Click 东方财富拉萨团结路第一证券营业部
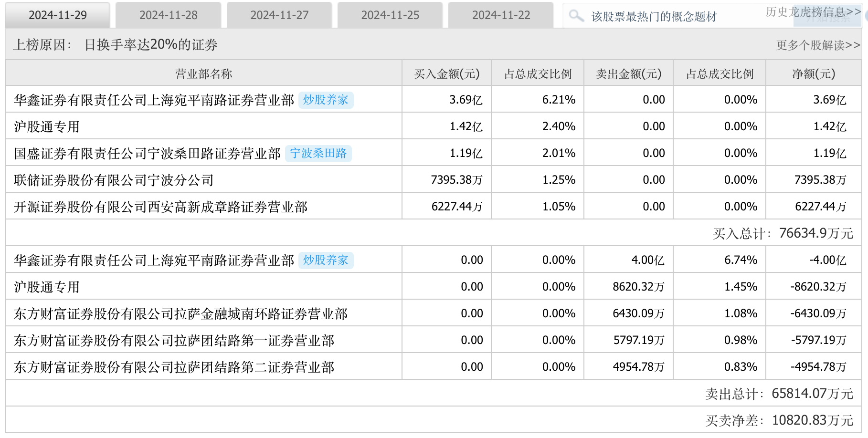 (174, 340)
